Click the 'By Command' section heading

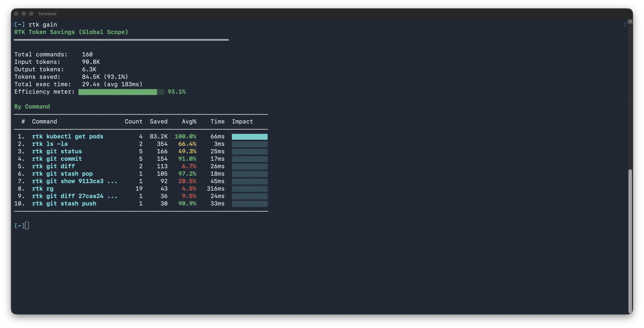click(32, 107)
